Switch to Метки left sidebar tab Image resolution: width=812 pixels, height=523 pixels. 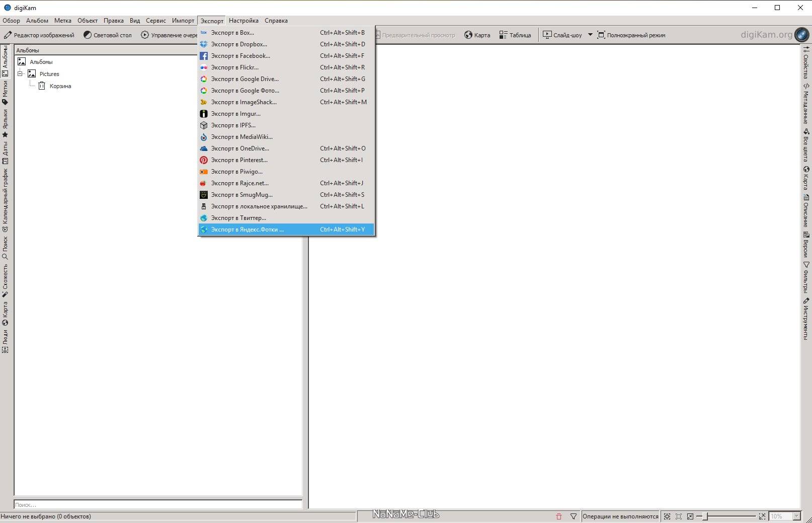(5, 93)
